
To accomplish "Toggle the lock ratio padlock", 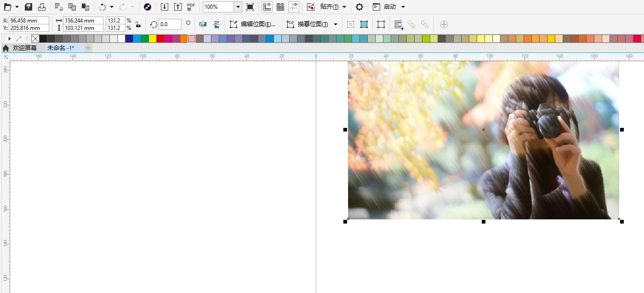I will [138, 24].
